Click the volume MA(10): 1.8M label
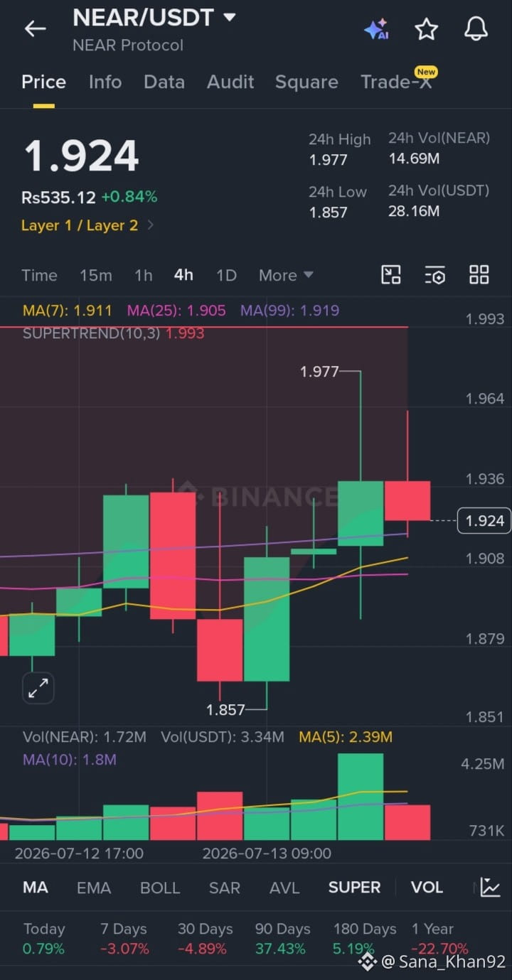512x980 pixels. point(70,760)
